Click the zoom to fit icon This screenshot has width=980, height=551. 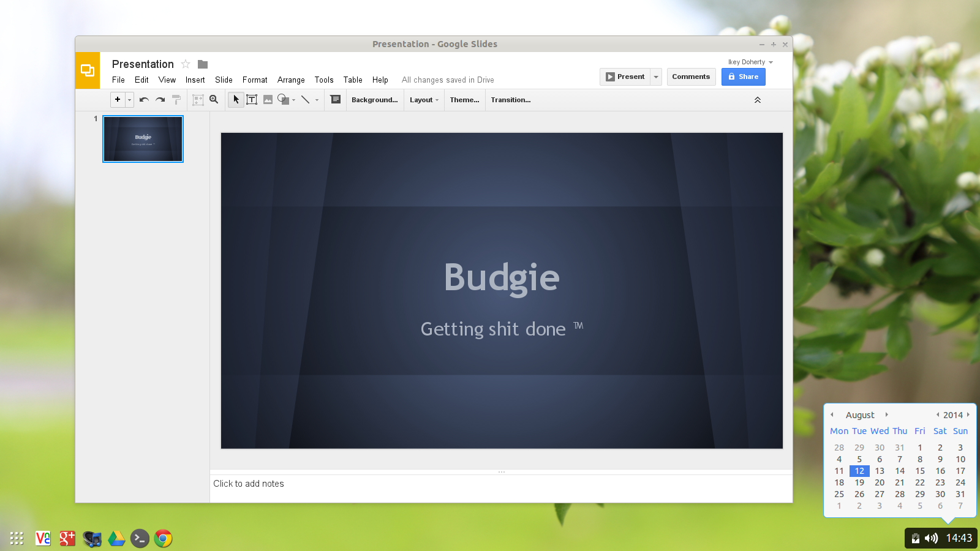(198, 100)
